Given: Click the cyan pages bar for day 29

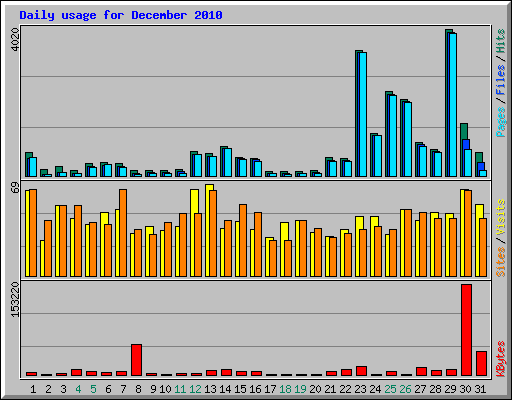Looking at the screenshot, I should tap(453, 105).
